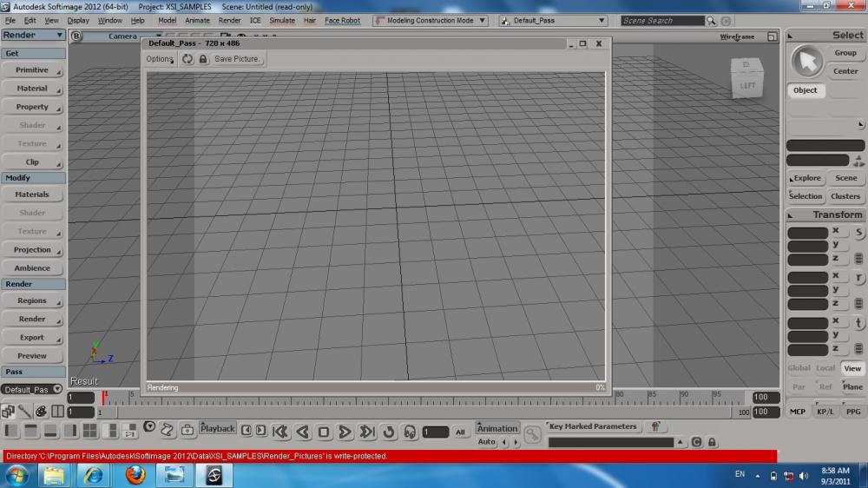The width and height of the screenshot is (868, 488).
Task: Click the Scene Search magnifier icon
Action: 711,21
